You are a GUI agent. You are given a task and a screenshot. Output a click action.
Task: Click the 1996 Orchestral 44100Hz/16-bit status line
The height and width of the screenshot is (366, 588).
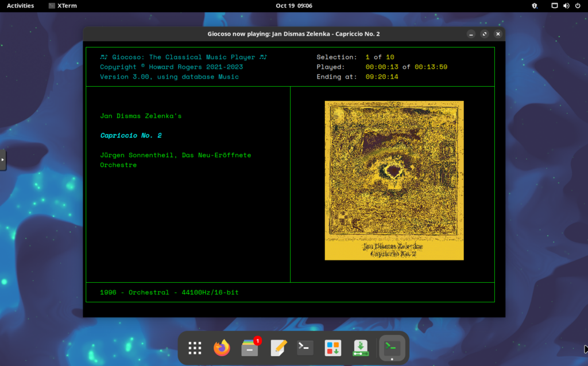click(x=169, y=292)
